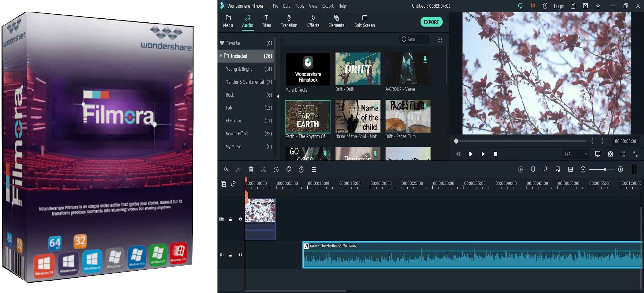Click the undo arrow in timeline toolbar

pos(226,170)
